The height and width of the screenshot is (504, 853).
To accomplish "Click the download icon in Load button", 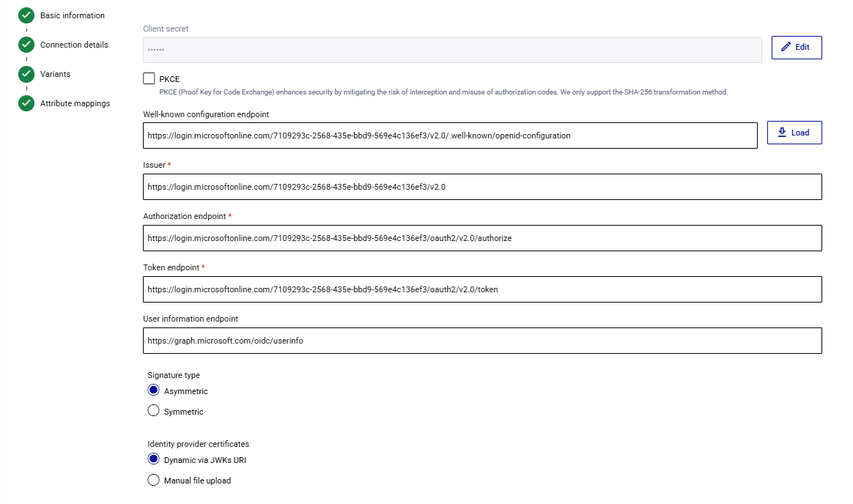I will click(782, 132).
